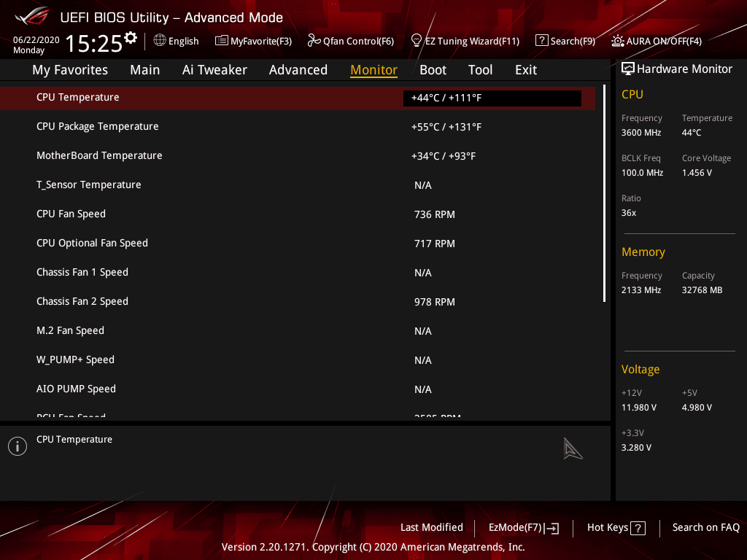Image resolution: width=747 pixels, height=560 pixels.
Task: Launch EZ Tuning Wizard(F11)
Action: [x=472, y=41]
